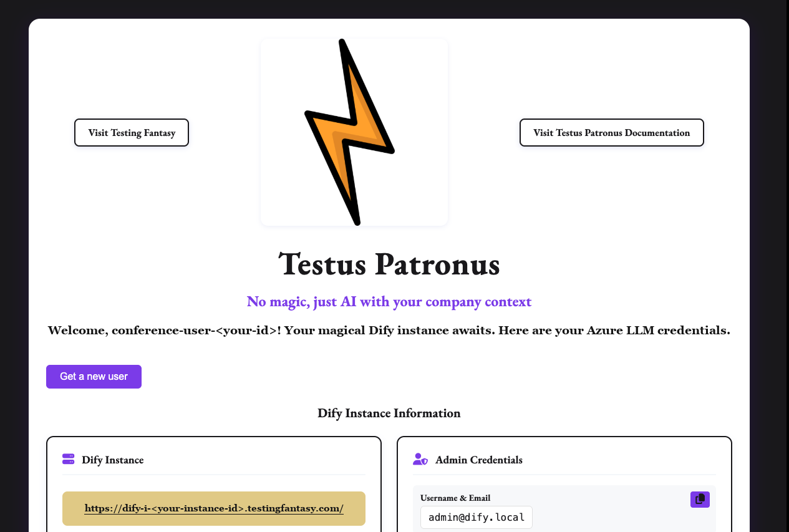Click the Admin Credentials user shield icon
The image size is (789, 532).
[x=420, y=459]
